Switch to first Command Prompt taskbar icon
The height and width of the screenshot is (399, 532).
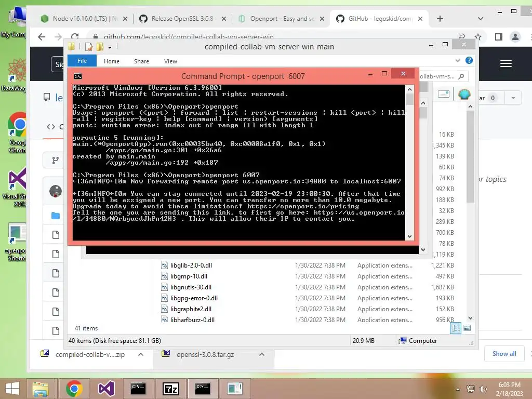138,389
